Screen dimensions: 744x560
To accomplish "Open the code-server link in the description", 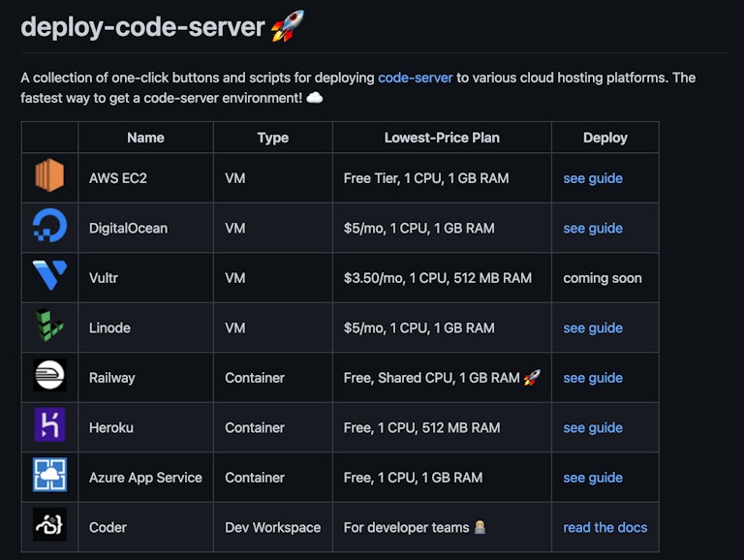I will tap(416, 78).
